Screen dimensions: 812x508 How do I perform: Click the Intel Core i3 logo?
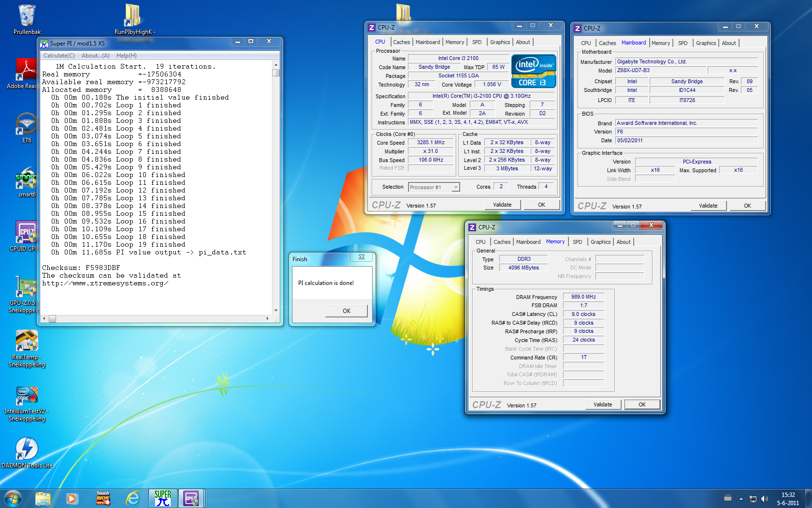pos(534,71)
